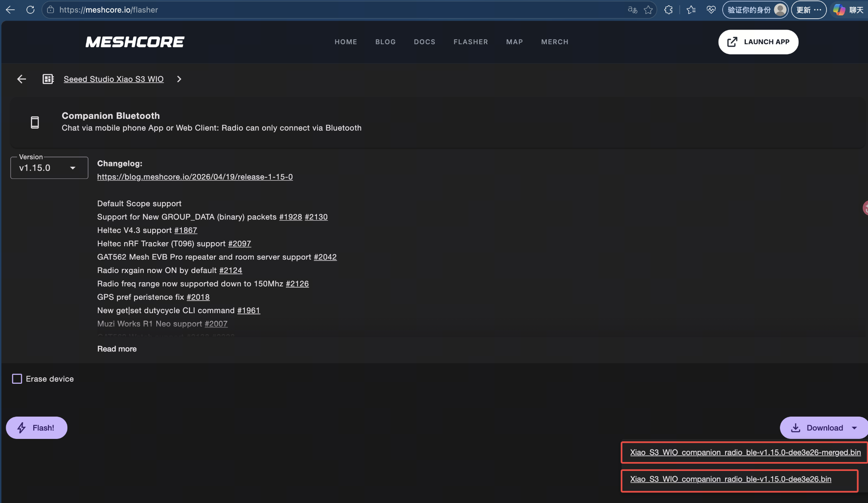Download the ble-v1.15.0-dee3e26-merged.bin file

point(745,452)
